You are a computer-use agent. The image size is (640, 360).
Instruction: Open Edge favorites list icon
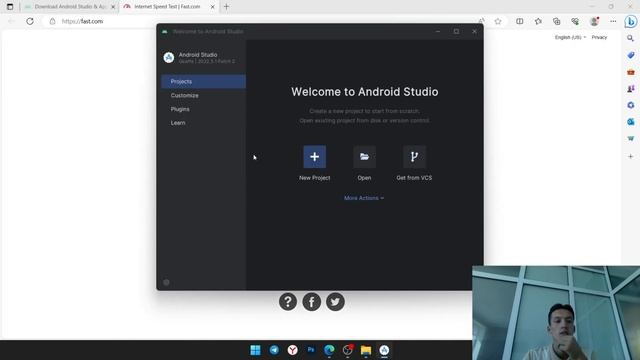pos(538,21)
